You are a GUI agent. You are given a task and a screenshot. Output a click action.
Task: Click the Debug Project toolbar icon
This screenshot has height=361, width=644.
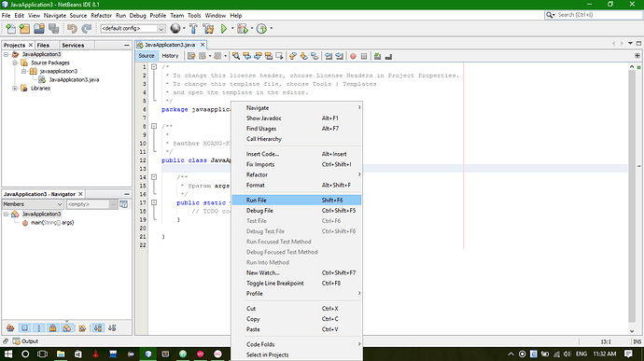243,28
